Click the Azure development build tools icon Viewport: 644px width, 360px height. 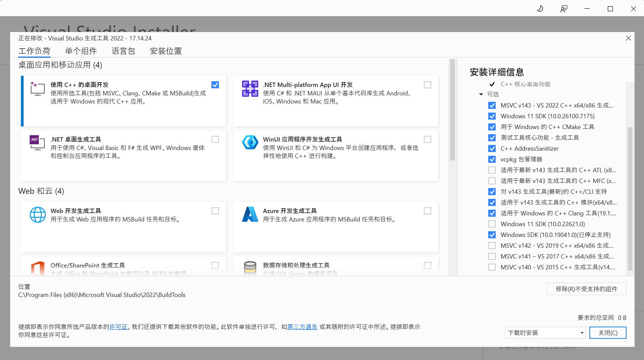tap(250, 214)
